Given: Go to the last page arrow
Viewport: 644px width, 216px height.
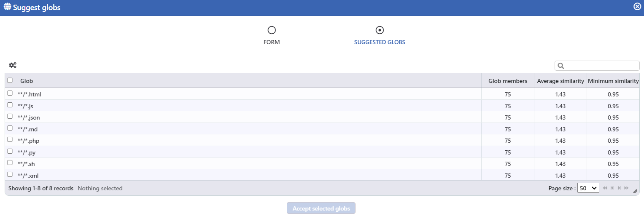Looking at the screenshot, I should click(x=626, y=188).
